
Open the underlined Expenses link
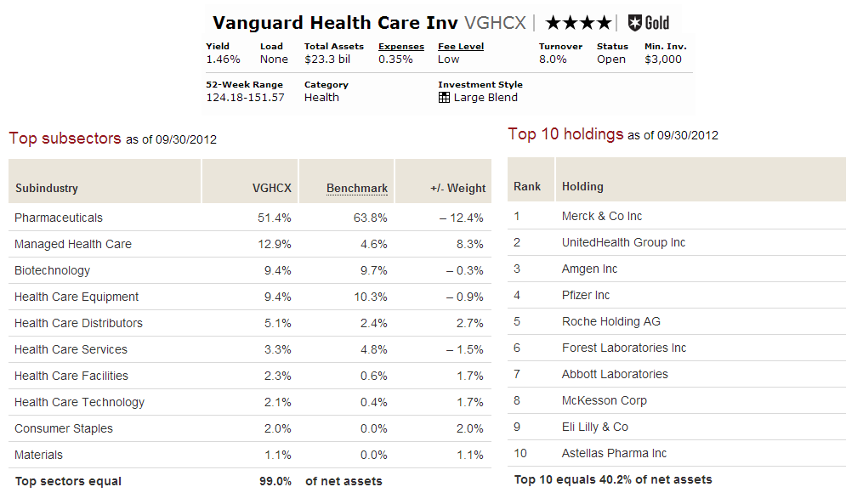401,47
